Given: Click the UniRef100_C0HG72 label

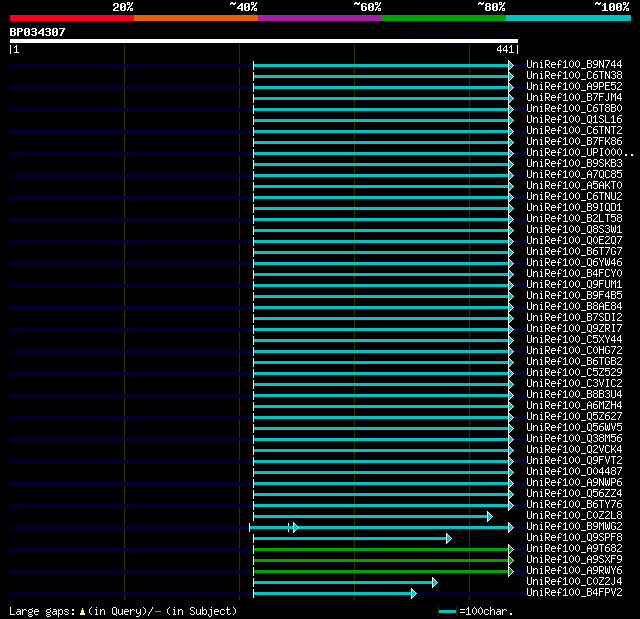Looking at the screenshot, I should [x=574, y=351].
